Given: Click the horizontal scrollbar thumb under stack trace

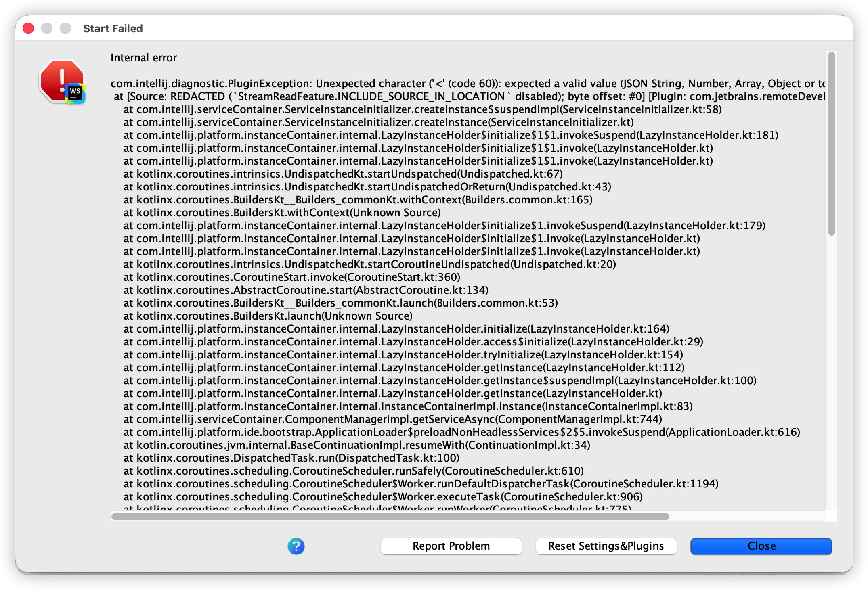Looking at the screenshot, I should click(390, 517).
